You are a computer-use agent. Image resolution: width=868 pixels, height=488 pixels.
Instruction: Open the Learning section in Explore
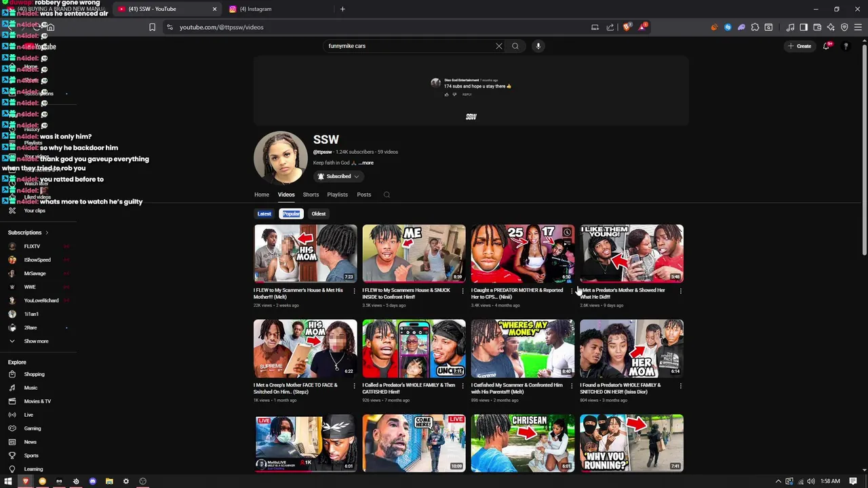(33, 469)
